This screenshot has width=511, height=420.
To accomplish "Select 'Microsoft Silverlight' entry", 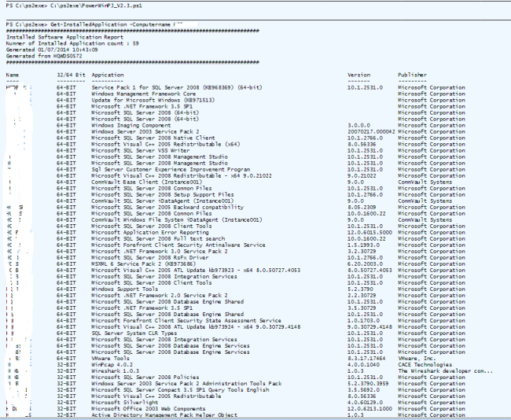I will coord(124,403).
